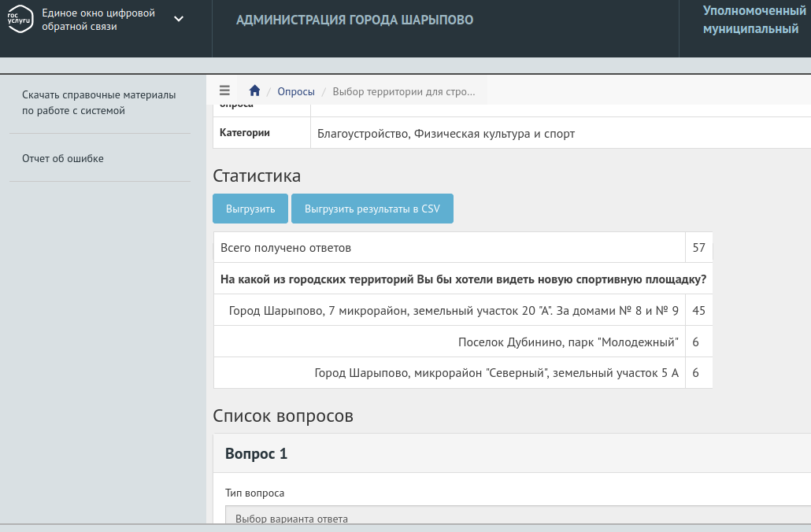Select the 'Поселок Дубинино' answer row
811x532 pixels.
[x=568, y=342]
